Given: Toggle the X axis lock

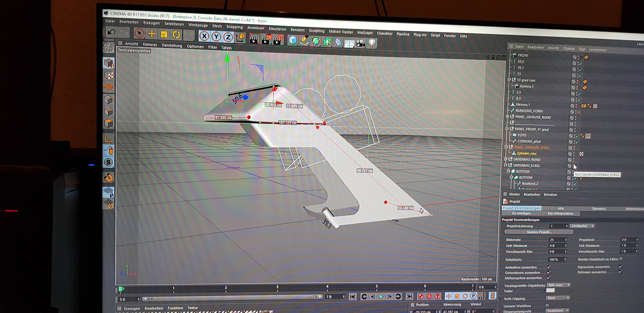Looking at the screenshot, I should click(204, 36).
